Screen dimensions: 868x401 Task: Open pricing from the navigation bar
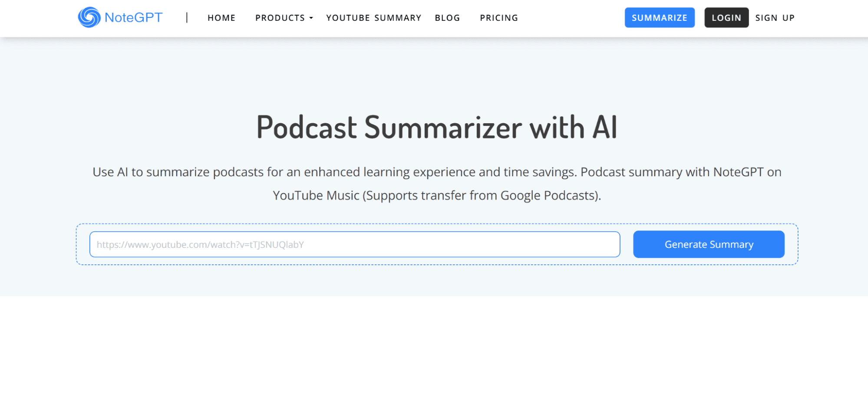point(498,18)
